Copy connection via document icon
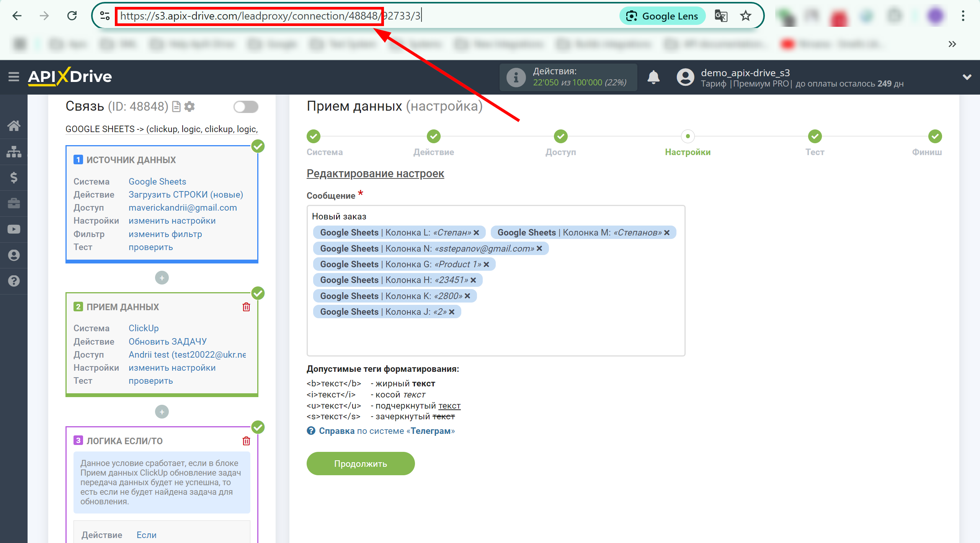The width and height of the screenshot is (980, 543). click(x=176, y=106)
